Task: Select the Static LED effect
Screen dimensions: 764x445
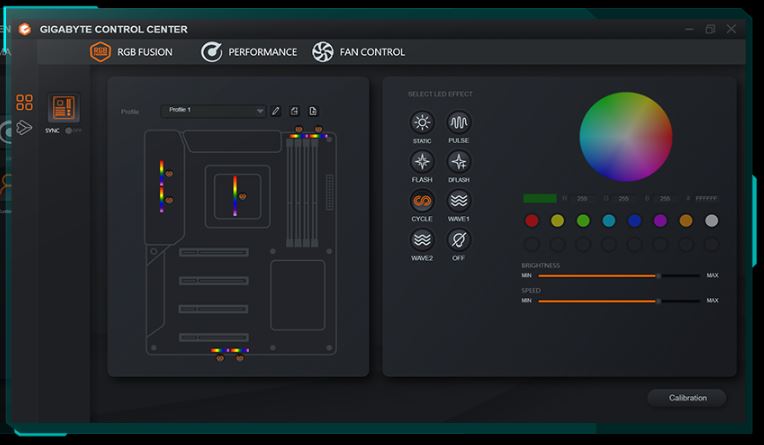Action: pyautogui.click(x=422, y=123)
